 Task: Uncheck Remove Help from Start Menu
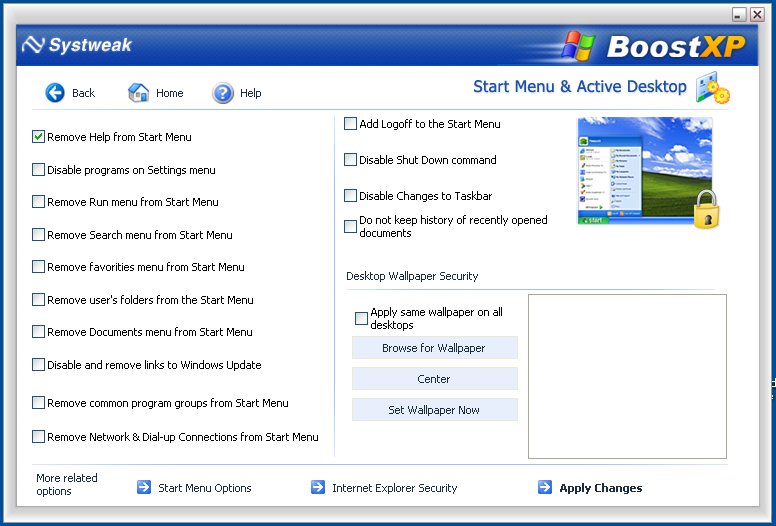pos(39,137)
